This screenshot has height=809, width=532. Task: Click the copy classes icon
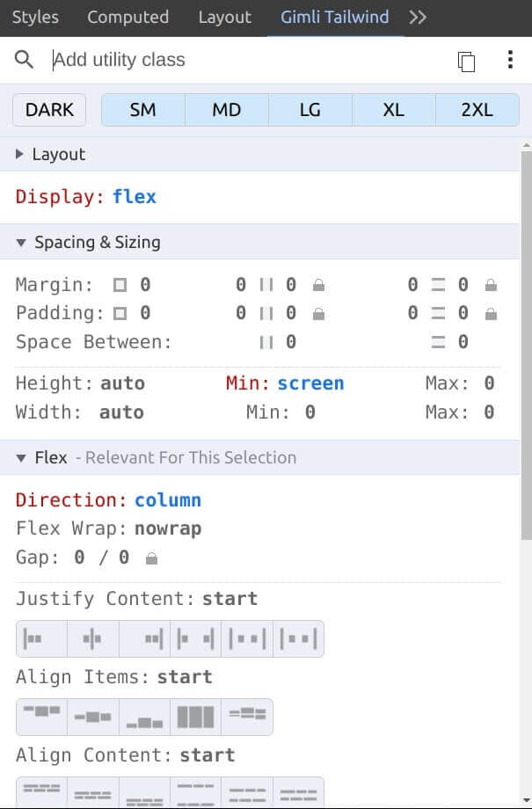[466, 62]
